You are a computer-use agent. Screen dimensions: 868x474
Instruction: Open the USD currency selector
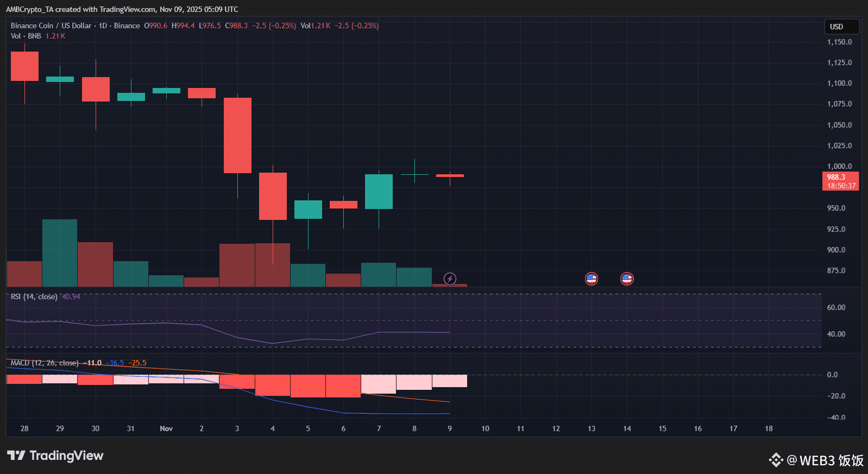[x=841, y=27]
